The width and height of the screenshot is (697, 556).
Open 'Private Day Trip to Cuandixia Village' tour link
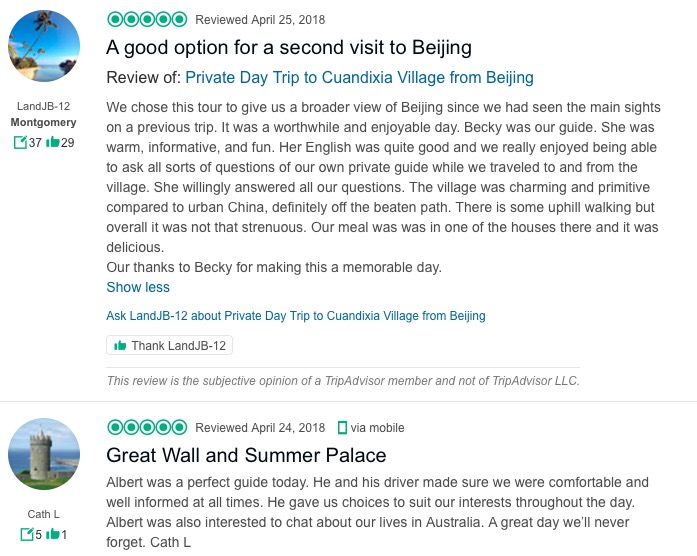(359, 78)
